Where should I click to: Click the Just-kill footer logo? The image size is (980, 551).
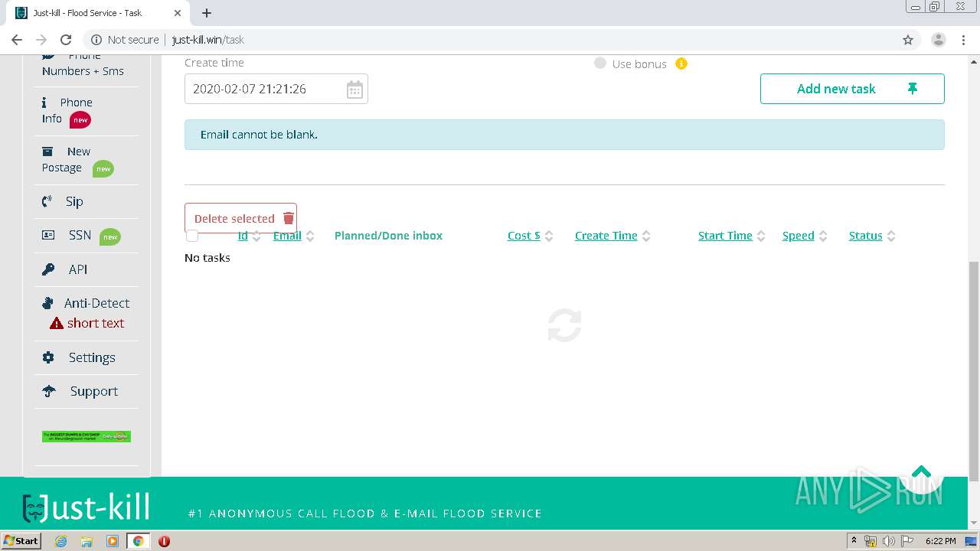click(x=86, y=508)
